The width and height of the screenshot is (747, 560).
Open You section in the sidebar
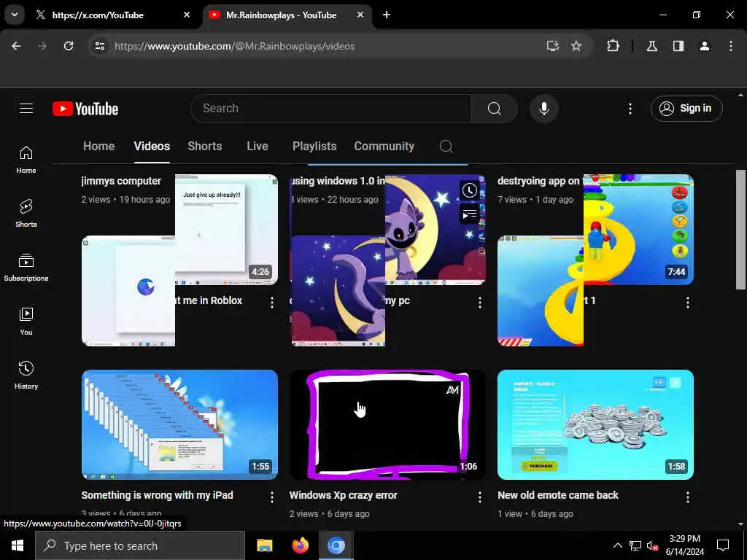tap(26, 322)
